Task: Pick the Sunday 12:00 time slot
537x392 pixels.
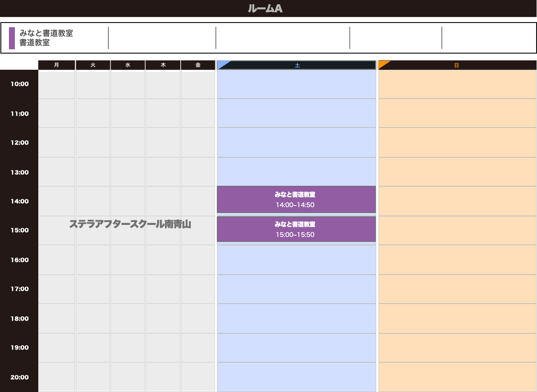Action: point(457,143)
